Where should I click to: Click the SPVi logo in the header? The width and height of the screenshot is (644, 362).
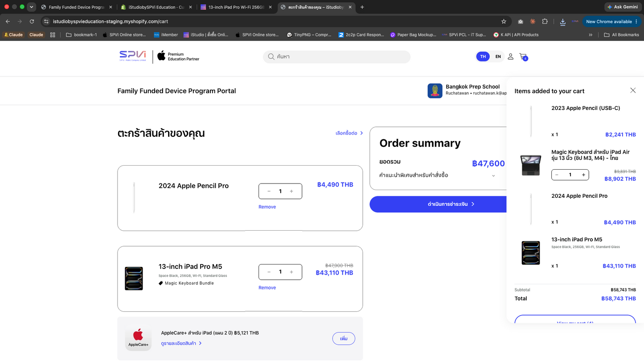click(133, 57)
